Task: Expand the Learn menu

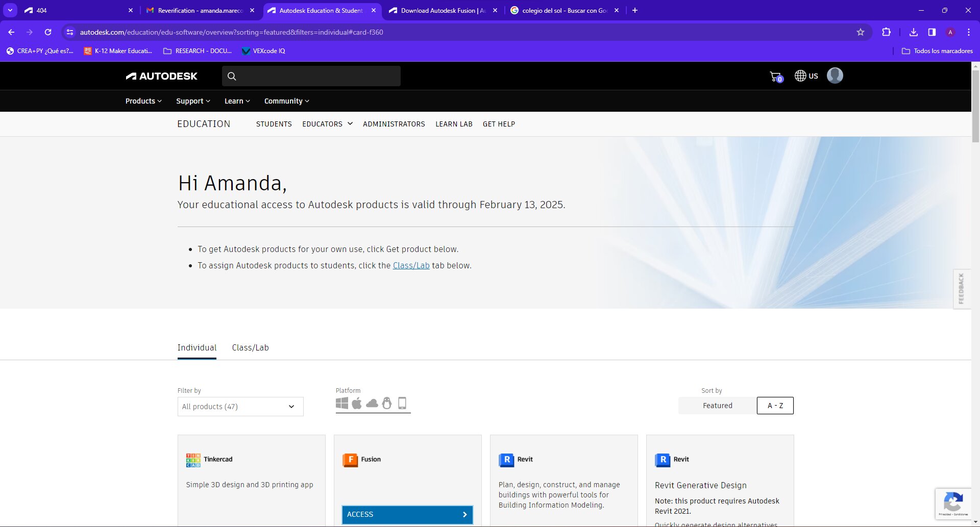Action: [237, 101]
